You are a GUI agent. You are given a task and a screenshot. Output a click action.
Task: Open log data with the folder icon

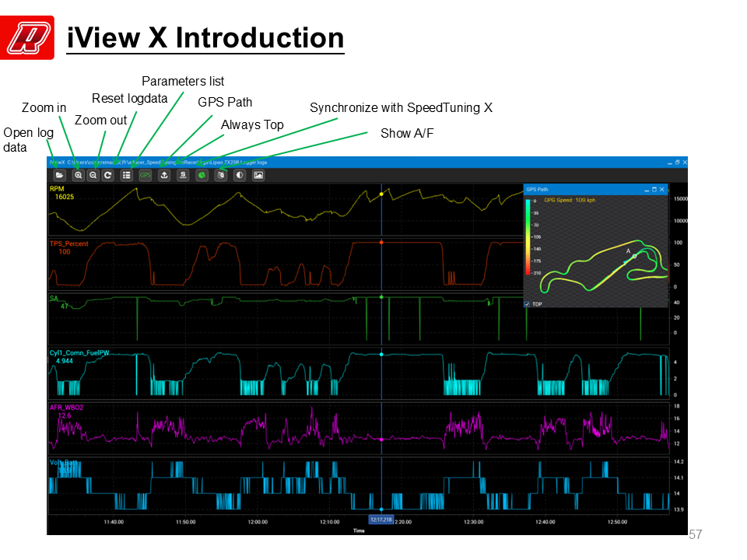tap(59, 175)
